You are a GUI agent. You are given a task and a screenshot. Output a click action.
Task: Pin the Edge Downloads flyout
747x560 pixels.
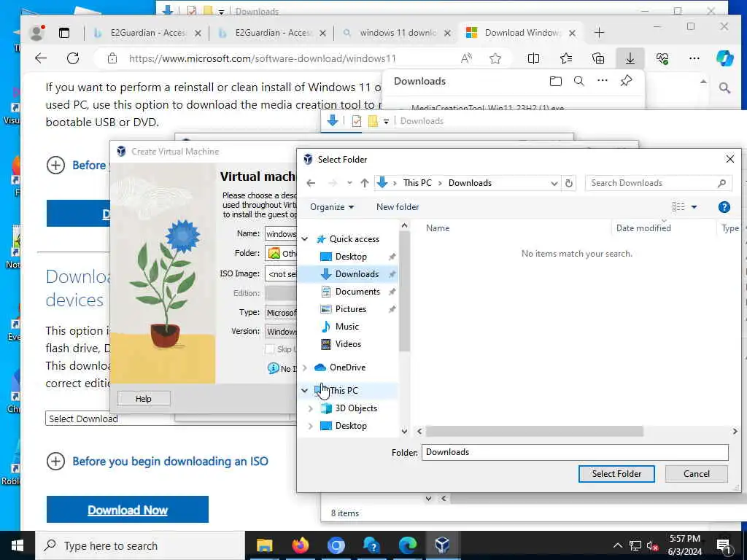pos(626,81)
